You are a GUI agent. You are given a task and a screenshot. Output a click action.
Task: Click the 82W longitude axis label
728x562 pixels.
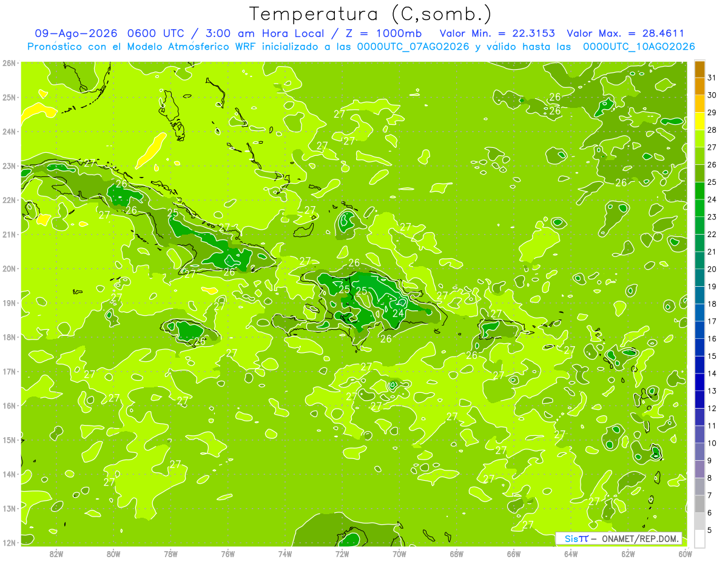pos(56,554)
